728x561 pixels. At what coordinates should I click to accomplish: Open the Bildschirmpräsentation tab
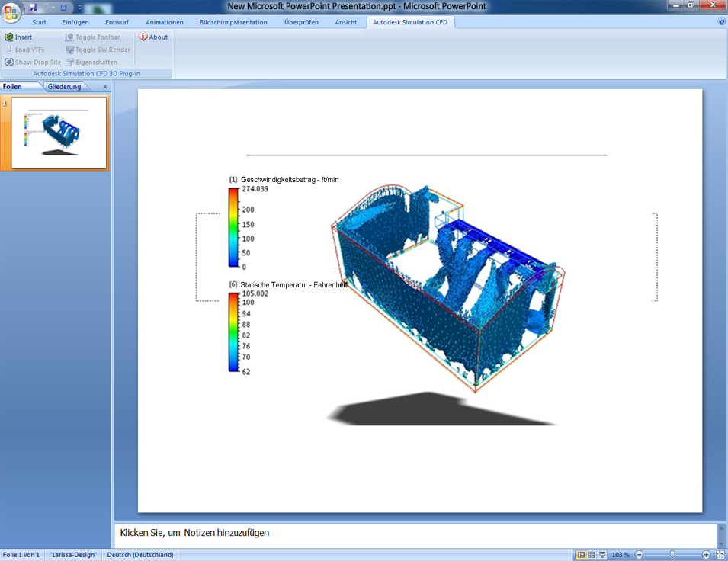pyautogui.click(x=233, y=22)
